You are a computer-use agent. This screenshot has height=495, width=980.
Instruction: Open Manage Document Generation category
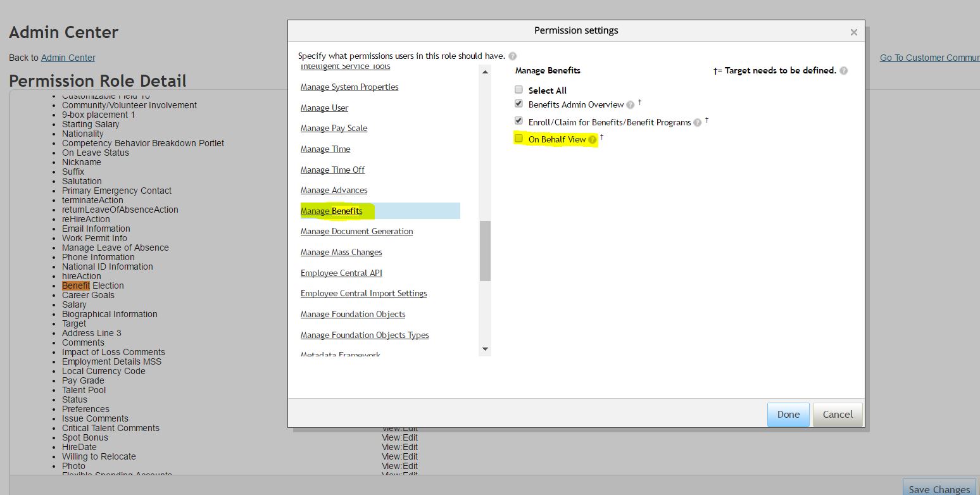[x=356, y=232]
